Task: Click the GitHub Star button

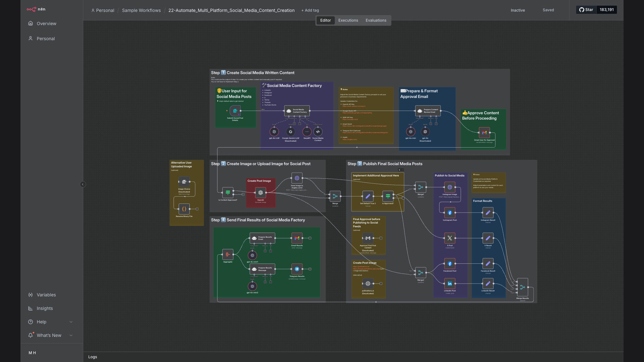Action: click(x=586, y=10)
